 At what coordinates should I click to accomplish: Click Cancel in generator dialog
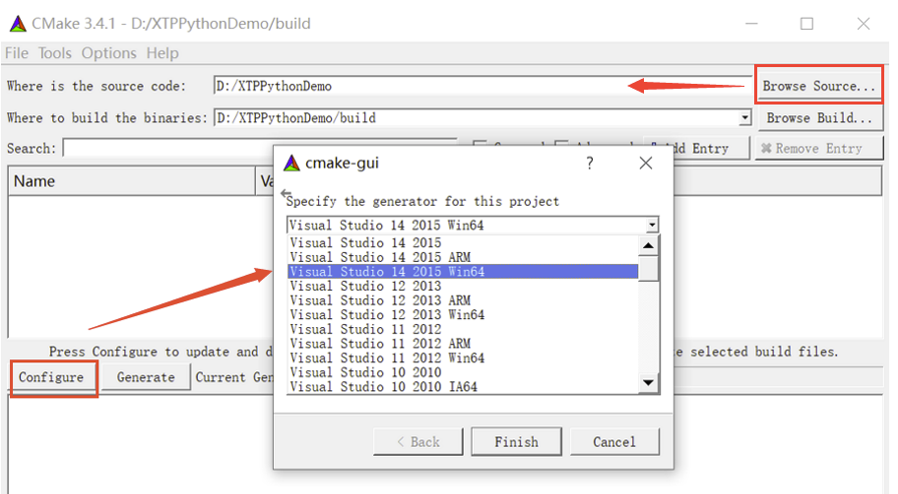[x=614, y=442]
